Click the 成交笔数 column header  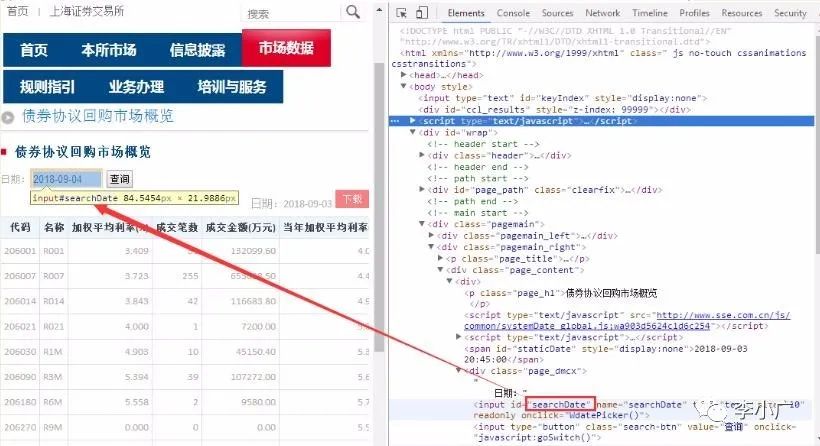click(177, 227)
